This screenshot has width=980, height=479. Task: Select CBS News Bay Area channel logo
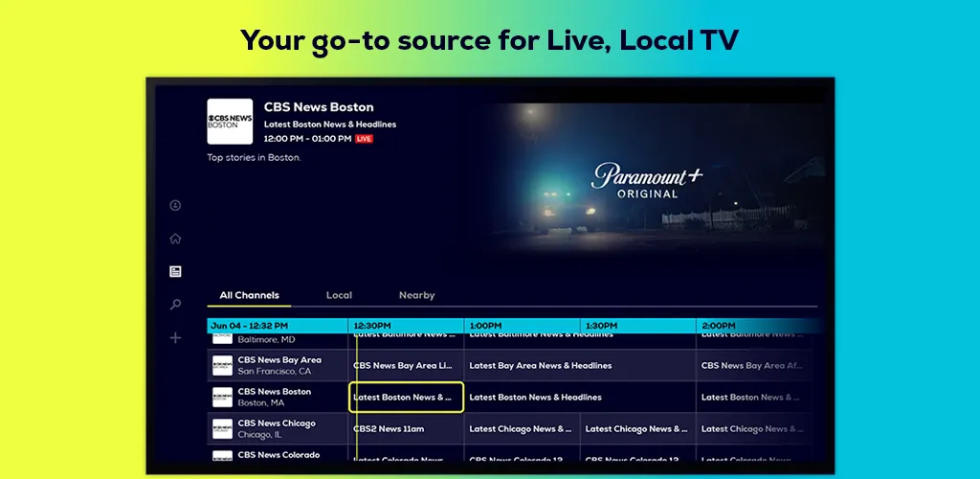(x=222, y=366)
